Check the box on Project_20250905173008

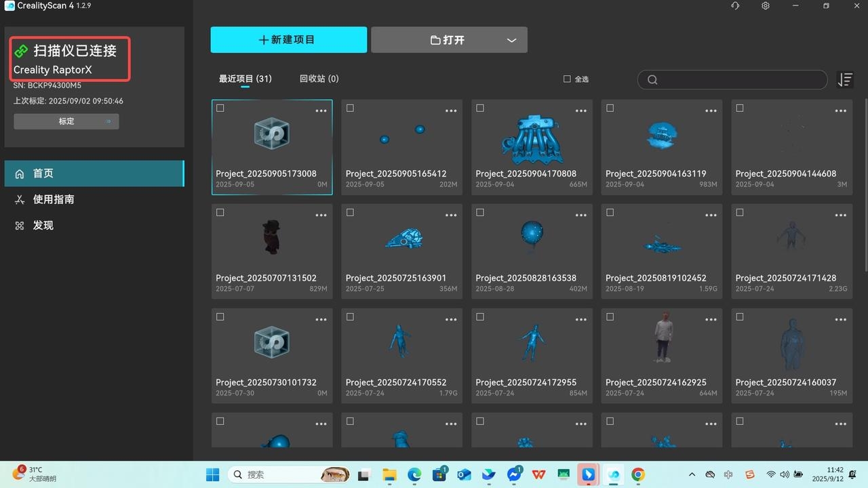click(220, 108)
